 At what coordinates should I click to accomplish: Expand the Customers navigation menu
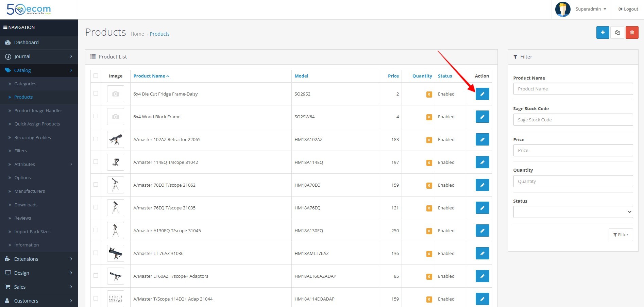tap(39, 301)
